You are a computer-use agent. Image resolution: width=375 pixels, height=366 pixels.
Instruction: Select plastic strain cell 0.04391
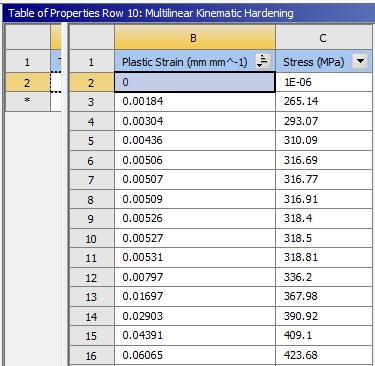tap(195, 335)
